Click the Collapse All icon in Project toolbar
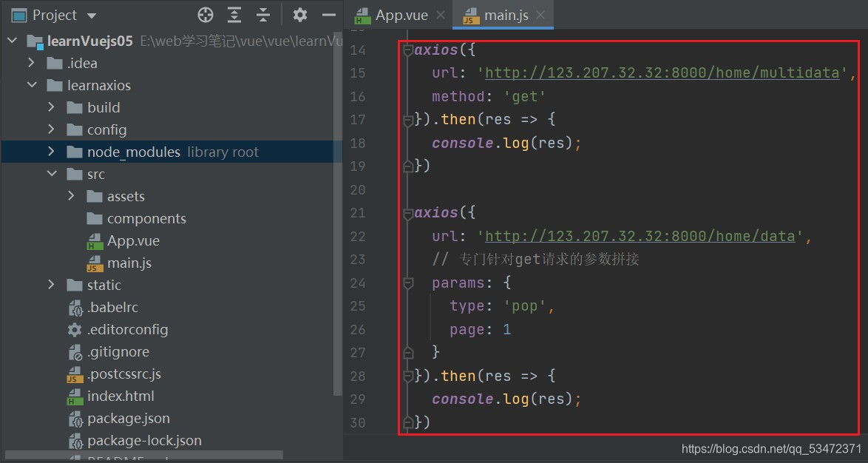This screenshot has width=868, height=463. tap(263, 16)
